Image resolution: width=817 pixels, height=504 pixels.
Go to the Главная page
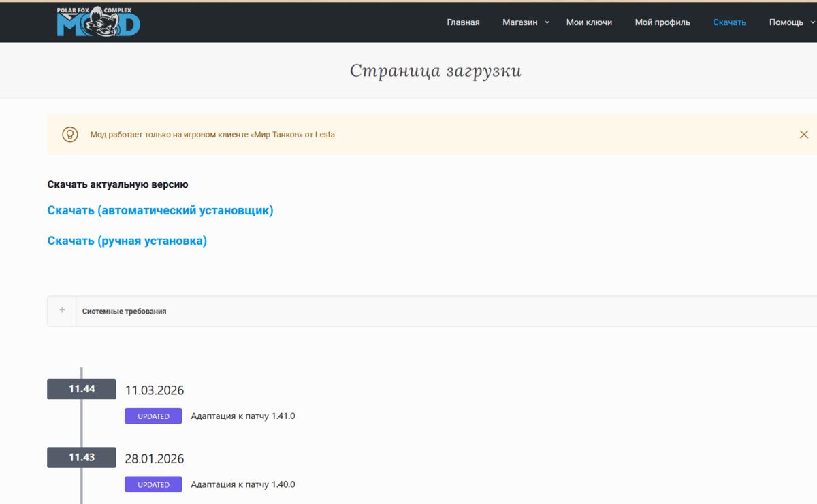(463, 22)
